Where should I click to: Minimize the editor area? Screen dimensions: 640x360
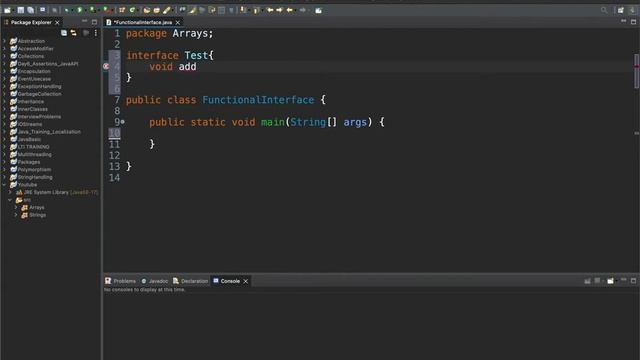click(623, 21)
